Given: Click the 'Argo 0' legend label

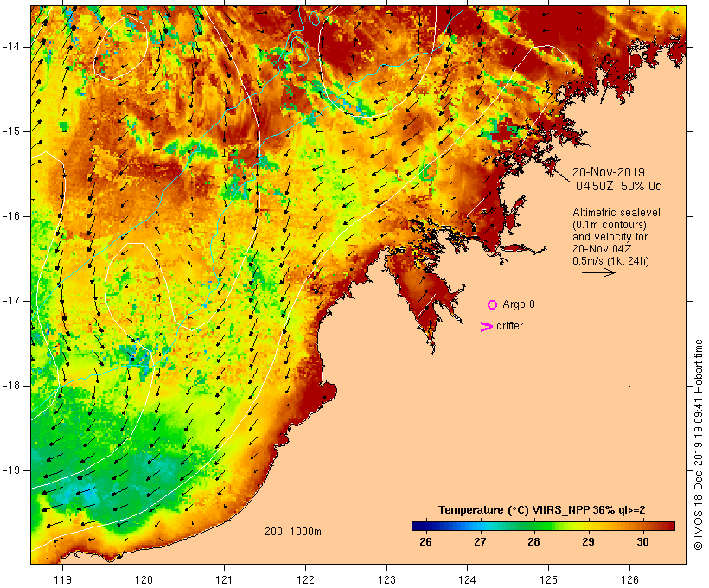Looking at the screenshot, I should [x=519, y=304].
